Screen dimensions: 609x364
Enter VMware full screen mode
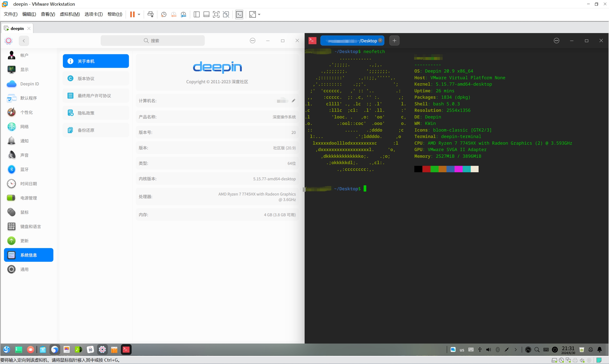pyautogui.click(x=216, y=14)
